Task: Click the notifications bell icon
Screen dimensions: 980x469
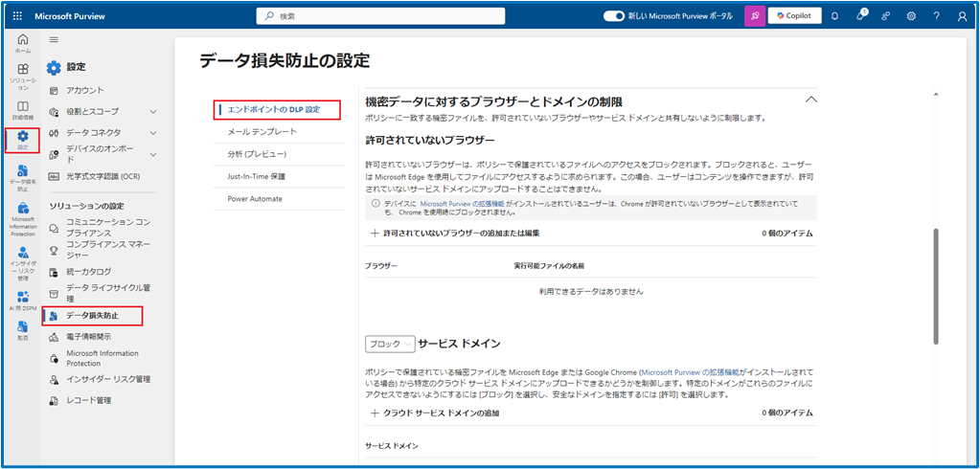Action: (x=834, y=16)
